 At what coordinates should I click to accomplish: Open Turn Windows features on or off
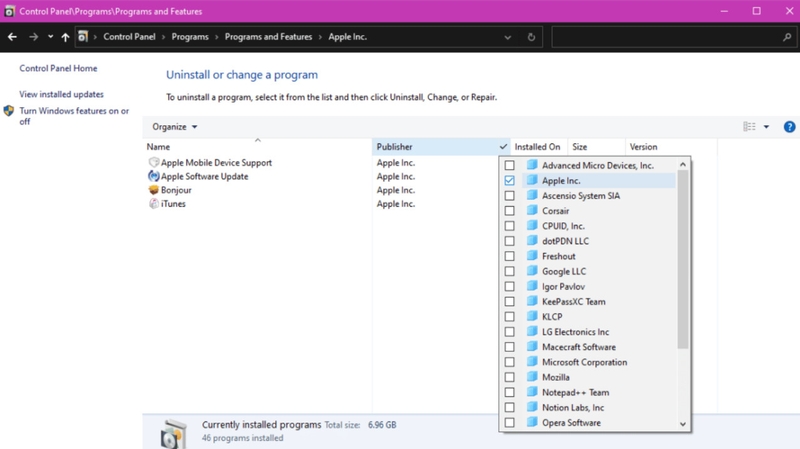(74, 116)
